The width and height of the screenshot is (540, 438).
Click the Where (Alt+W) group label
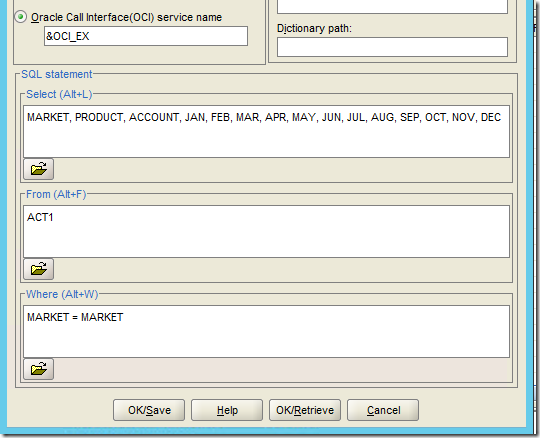[62, 294]
